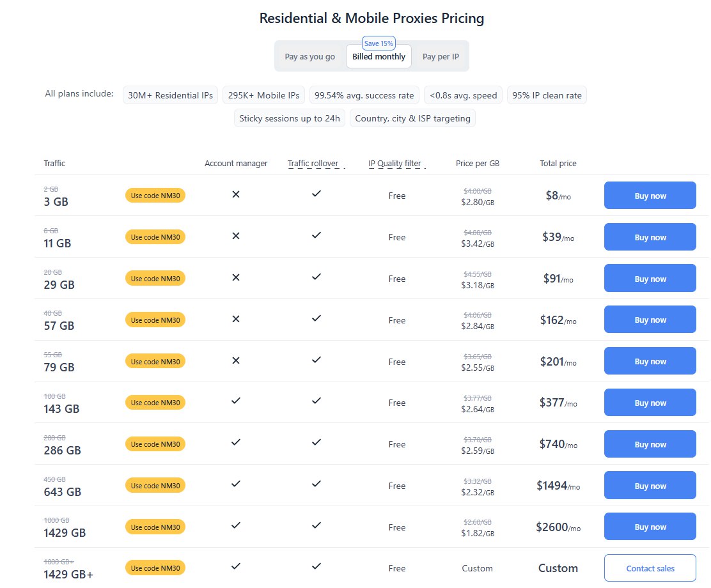Image resolution: width=711 pixels, height=588 pixels.
Task: Contact sales for the 1429 GB+ plan
Action: [650, 568]
